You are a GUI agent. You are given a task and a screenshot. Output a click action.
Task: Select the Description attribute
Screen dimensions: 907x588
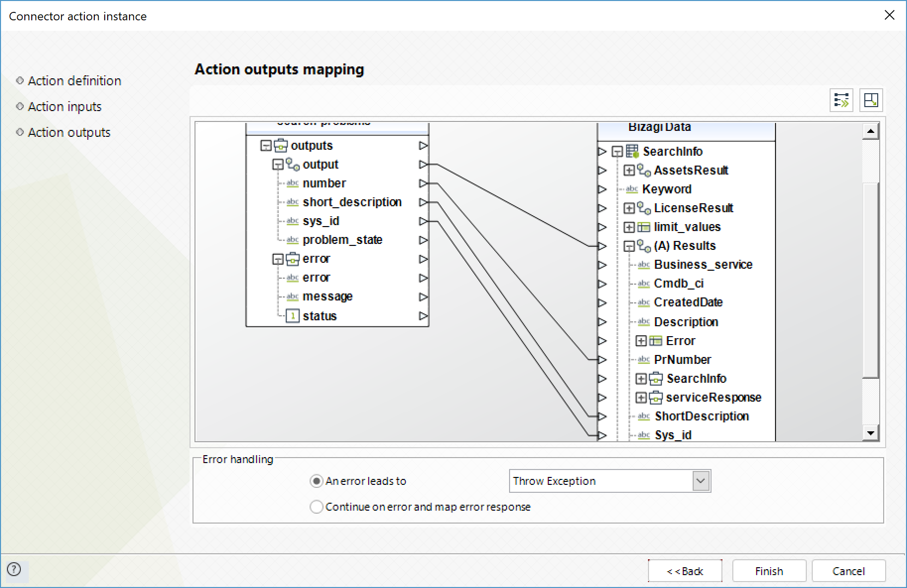point(686,322)
